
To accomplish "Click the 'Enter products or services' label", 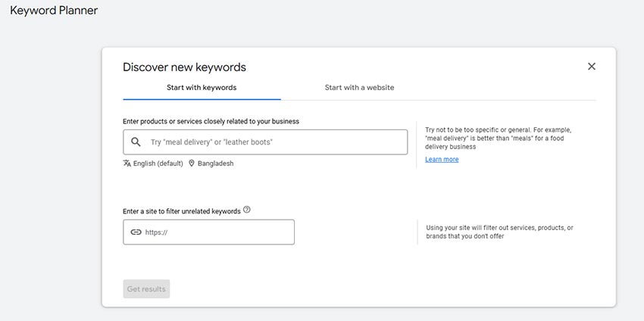I will [x=211, y=121].
